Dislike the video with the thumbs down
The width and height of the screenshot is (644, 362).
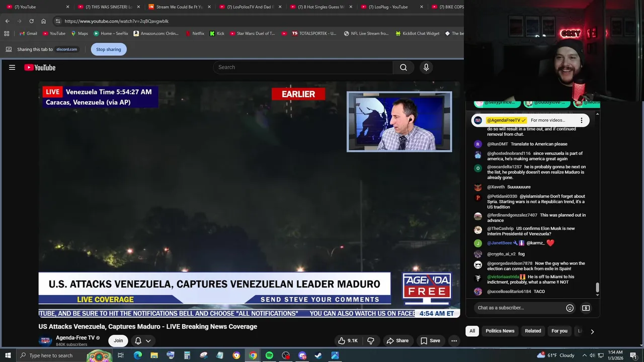click(x=371, y=340)
